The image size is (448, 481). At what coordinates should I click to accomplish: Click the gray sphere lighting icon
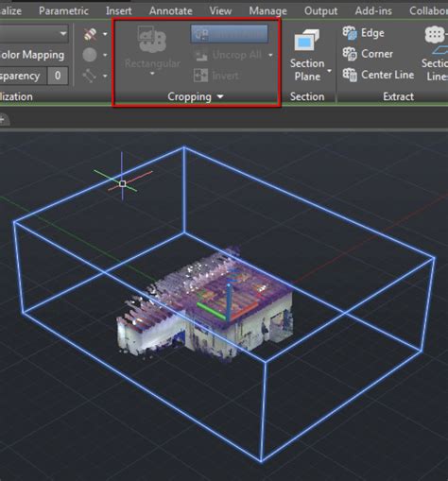pyautogui.click(x=90, y=55)
